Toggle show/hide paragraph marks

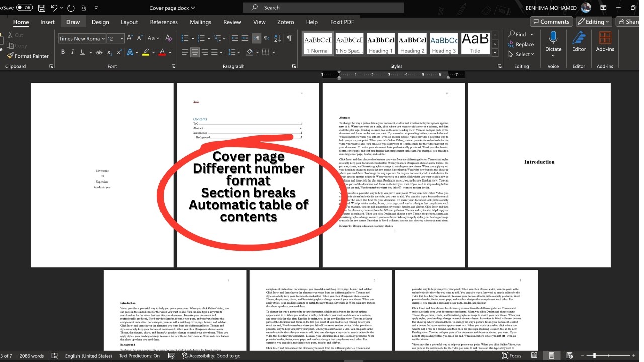[x=289, y=38]
